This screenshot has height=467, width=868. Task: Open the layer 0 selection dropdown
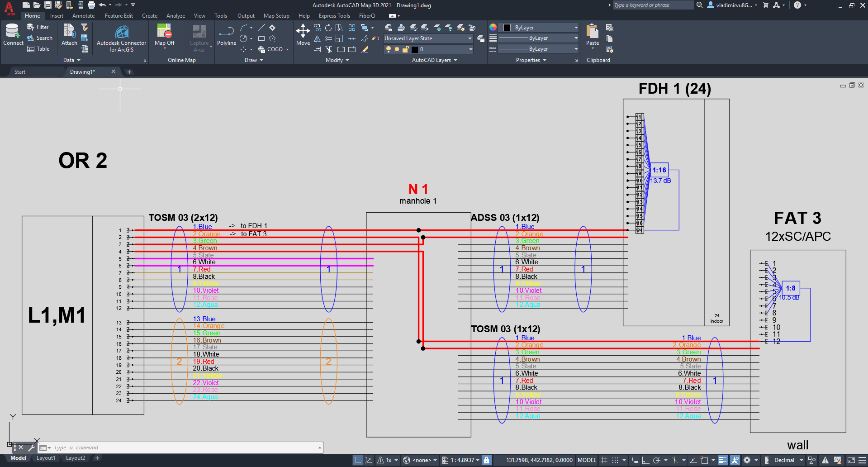428,49
